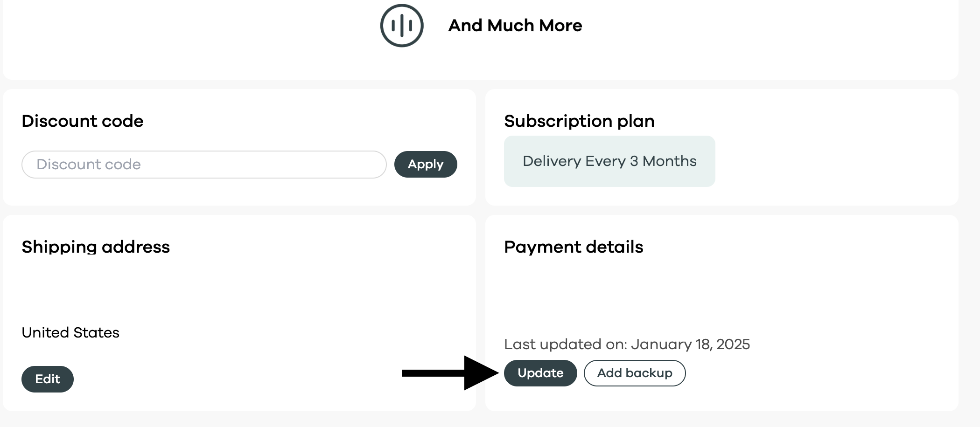Viewport: 980px width, 427px height.
Task: Update the payment details
Action: 540,373
